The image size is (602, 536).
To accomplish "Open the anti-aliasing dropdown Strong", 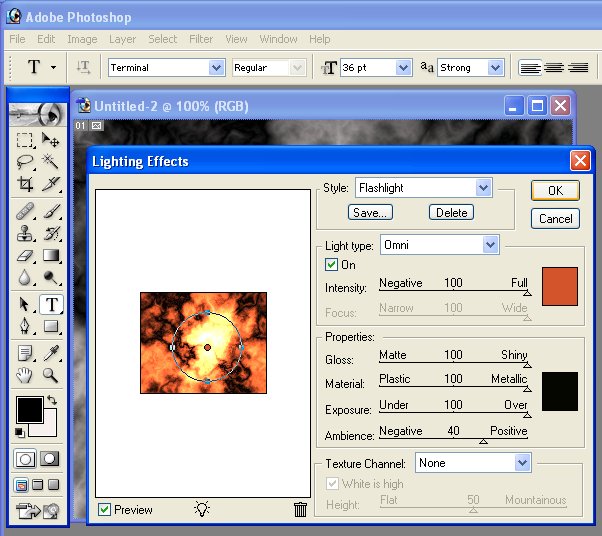I will pyautogui.click(x=471, y=68).
